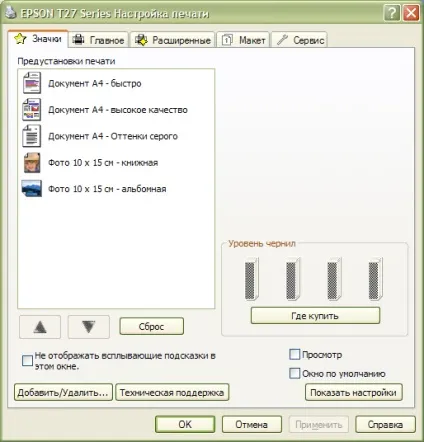Image resolution: width=424 pixels, height=442 pixels.
Task: Go to the Макет tab
Action: coord(243,40)
